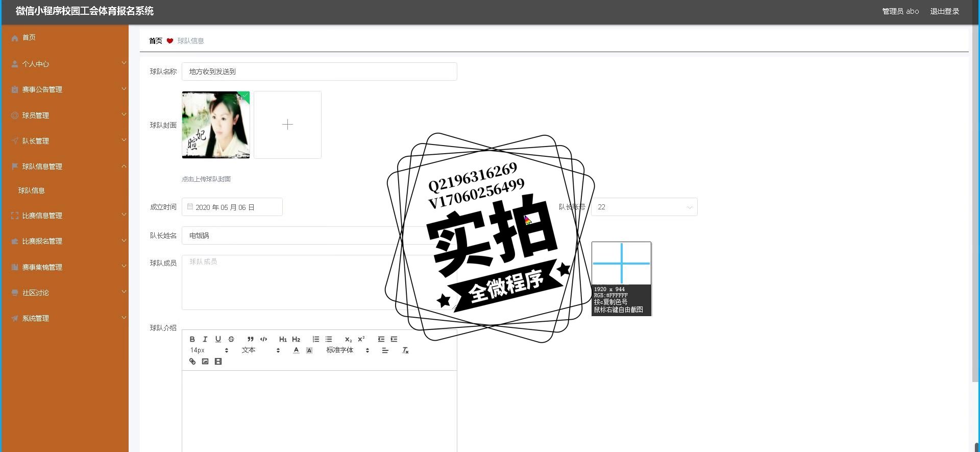
Task: Collapse 球队信息管理 sidebar menu
Action: 65,166
